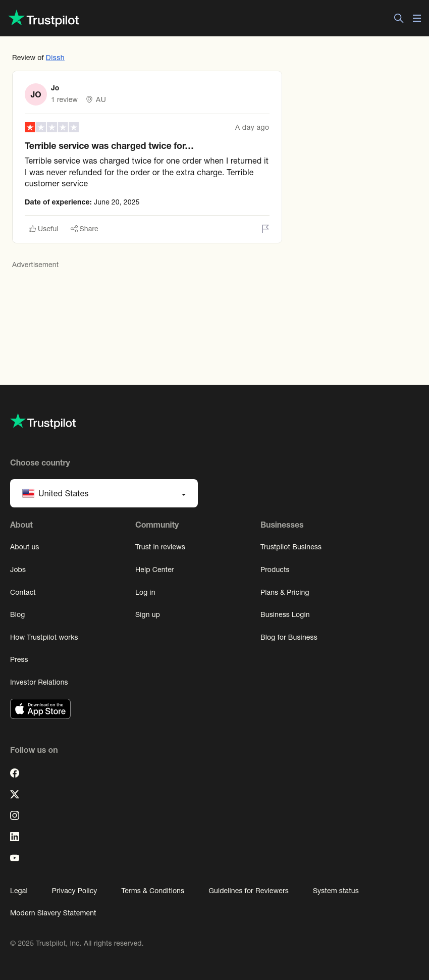Open Plans & Pricing
The image size is (429, 980).
(285, 592)
